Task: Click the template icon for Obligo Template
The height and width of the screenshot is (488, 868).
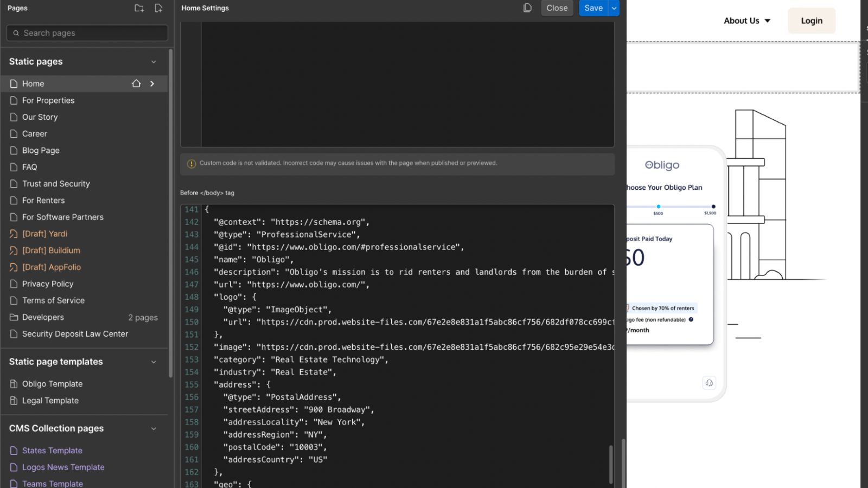Action: (x=14, y=384)
